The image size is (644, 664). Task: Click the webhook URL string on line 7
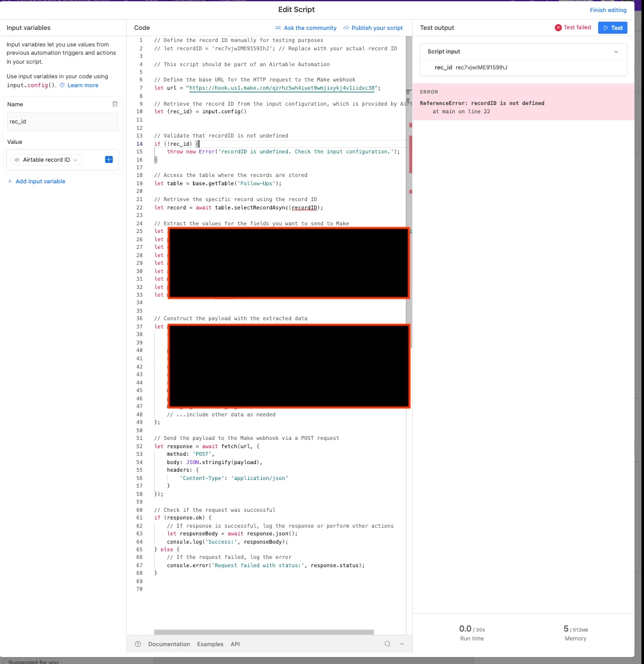coord(282,88)
